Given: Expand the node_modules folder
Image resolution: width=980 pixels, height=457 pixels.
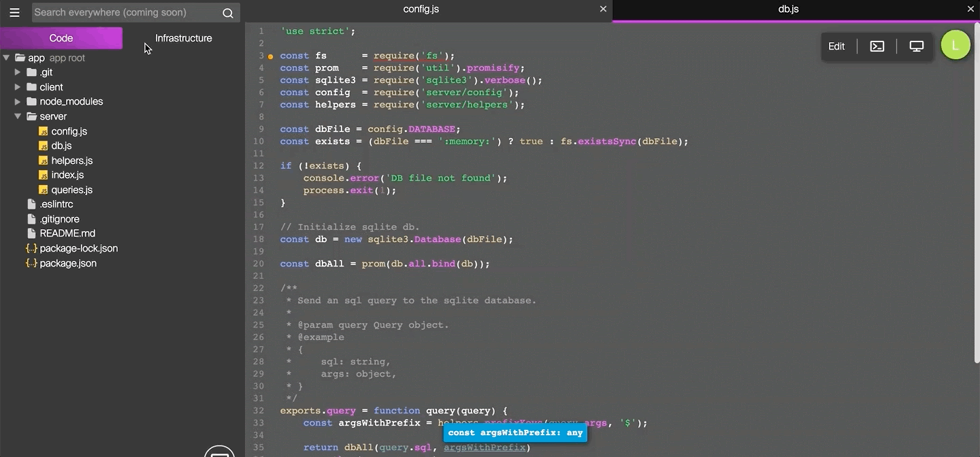Looking at the screenshot, I should 18,101.
